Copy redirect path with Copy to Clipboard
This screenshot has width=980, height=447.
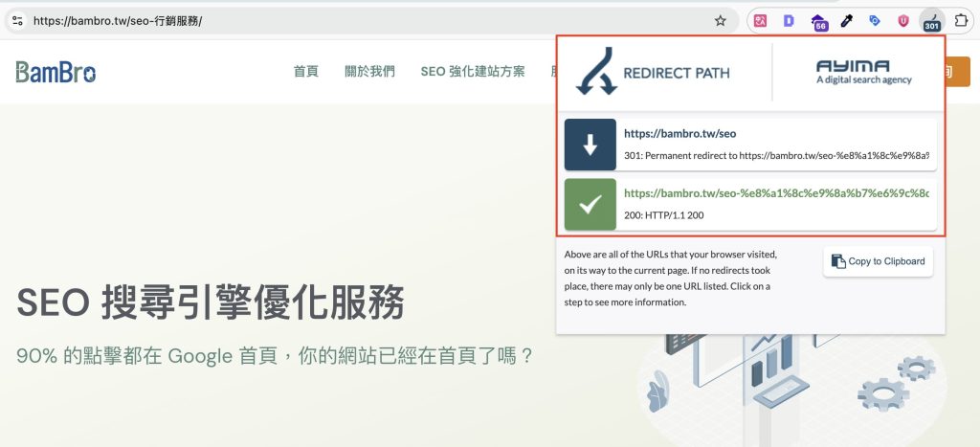[879, 261]
